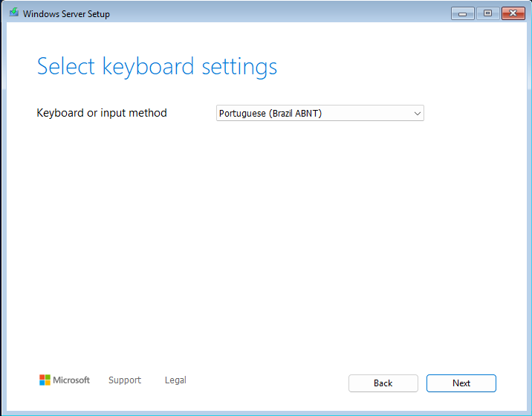
Task: Click the blank white area below the dropdown
Action: coord(265,238)
